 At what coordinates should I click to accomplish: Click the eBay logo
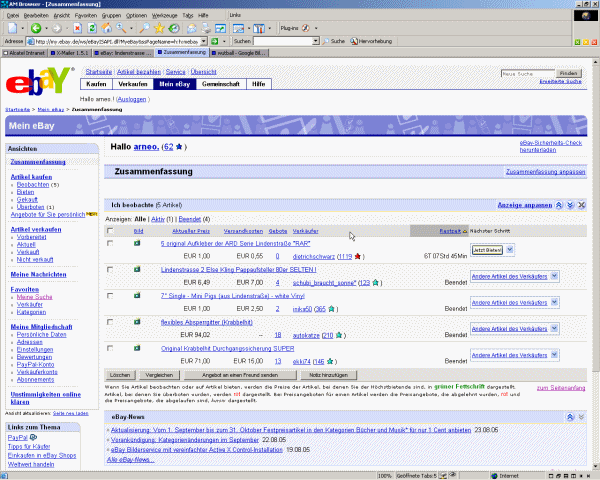[39, 82]
